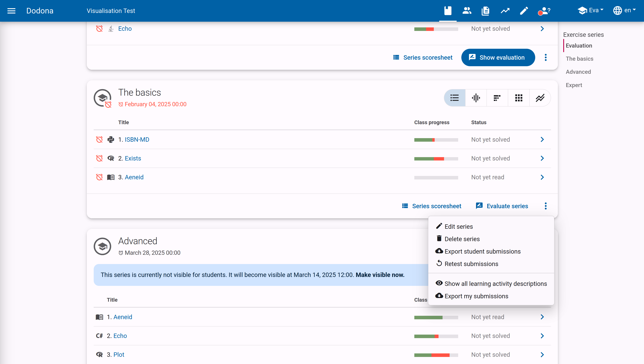
Task: Click the deadline alarm icon on Exists row
Action: pyautogui.click(x=99, y=158)
